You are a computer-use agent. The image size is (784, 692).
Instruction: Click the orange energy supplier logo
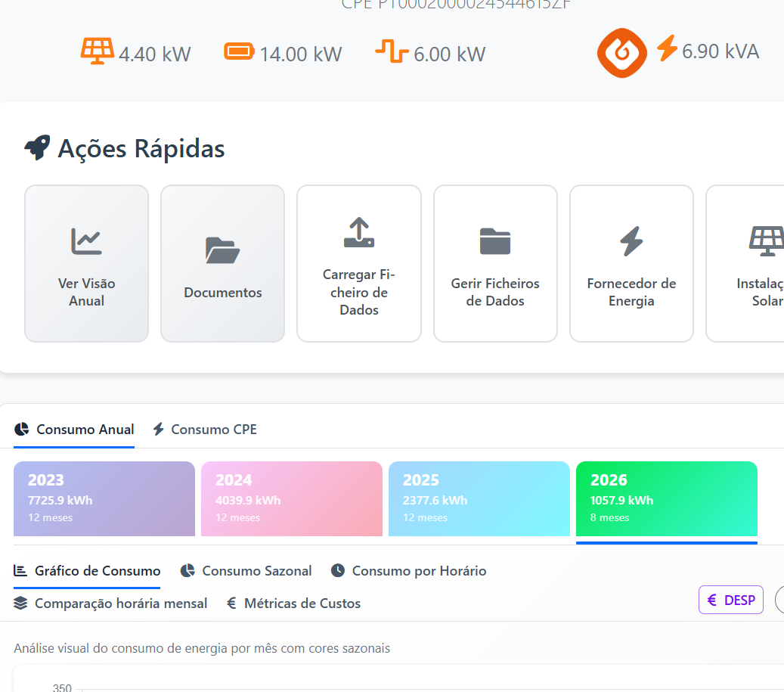[x=622, y=53]
